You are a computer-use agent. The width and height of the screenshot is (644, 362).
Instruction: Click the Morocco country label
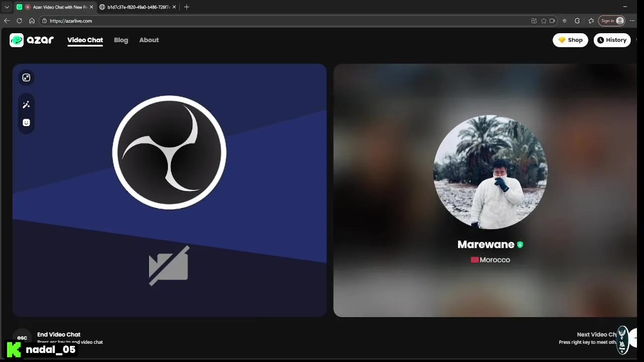(x=495, y=260)
